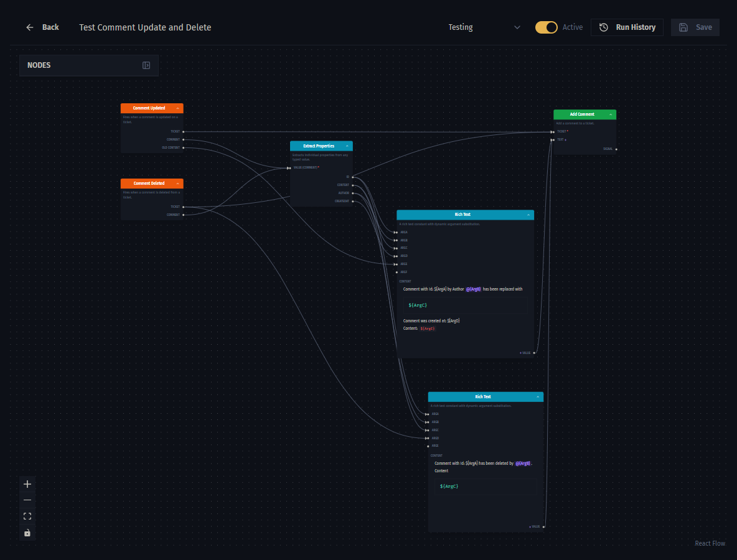Click the @{ArgB} mention in upper Rich Text

(x=473, y=289)
